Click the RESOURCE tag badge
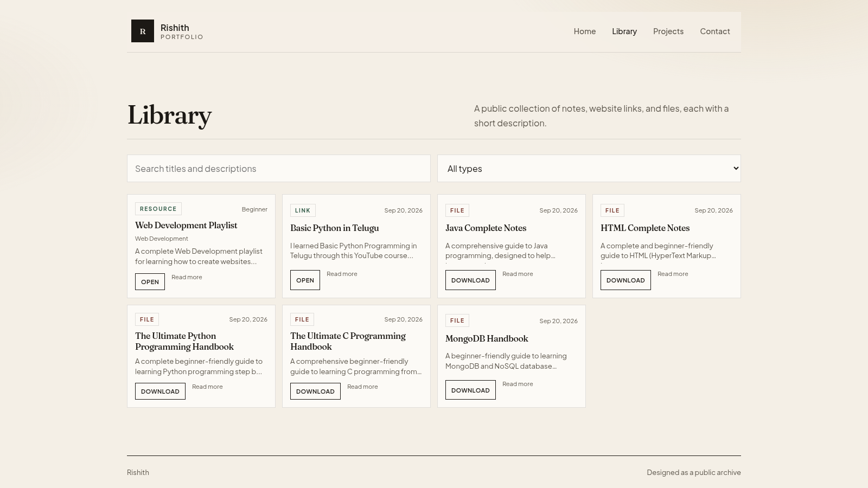Viewport: 868px width, 488px height. click(x=158, y=209)
